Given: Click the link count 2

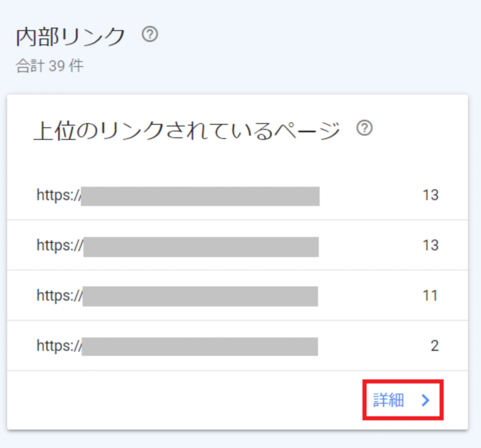Looking at the screenshot, I should pyautogui.click(x=434, y=346).
